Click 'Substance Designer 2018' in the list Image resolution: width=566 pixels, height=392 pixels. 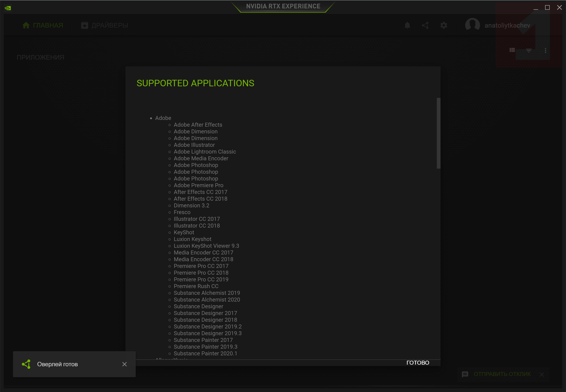point(205,320)
